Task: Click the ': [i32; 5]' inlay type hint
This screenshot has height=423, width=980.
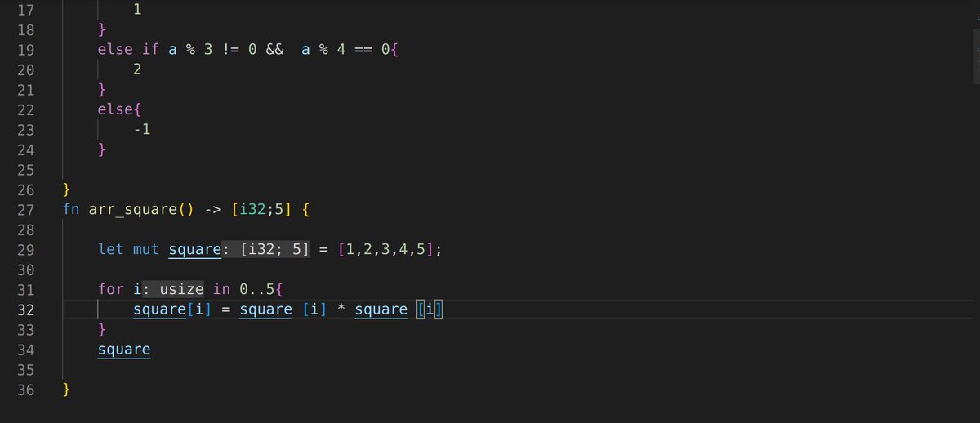Action: pyautogui.click(x=266, y=250)
